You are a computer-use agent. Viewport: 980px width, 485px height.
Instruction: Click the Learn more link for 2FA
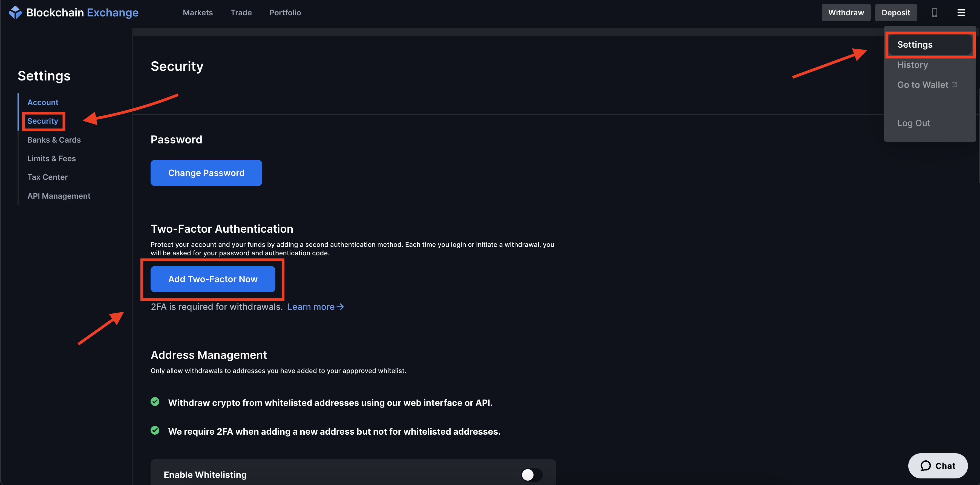pos(316,306)
